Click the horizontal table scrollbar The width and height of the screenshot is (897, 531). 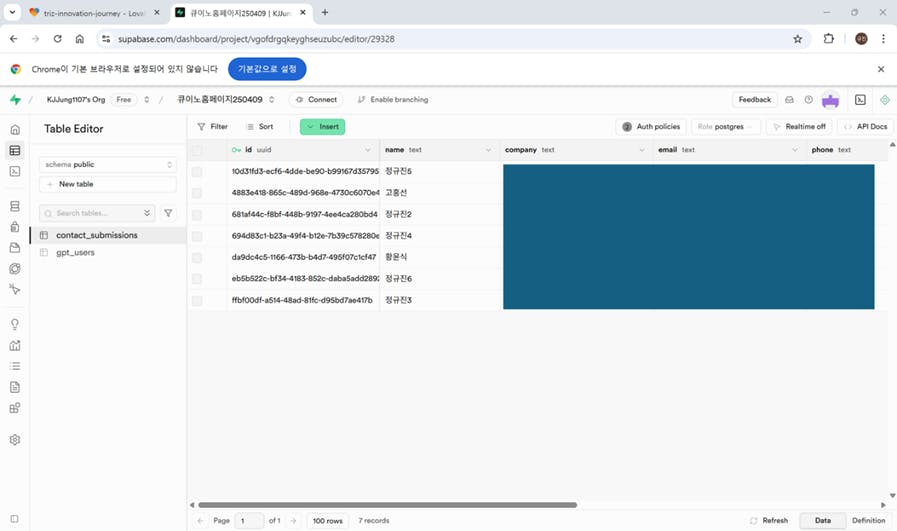(387, 505)
